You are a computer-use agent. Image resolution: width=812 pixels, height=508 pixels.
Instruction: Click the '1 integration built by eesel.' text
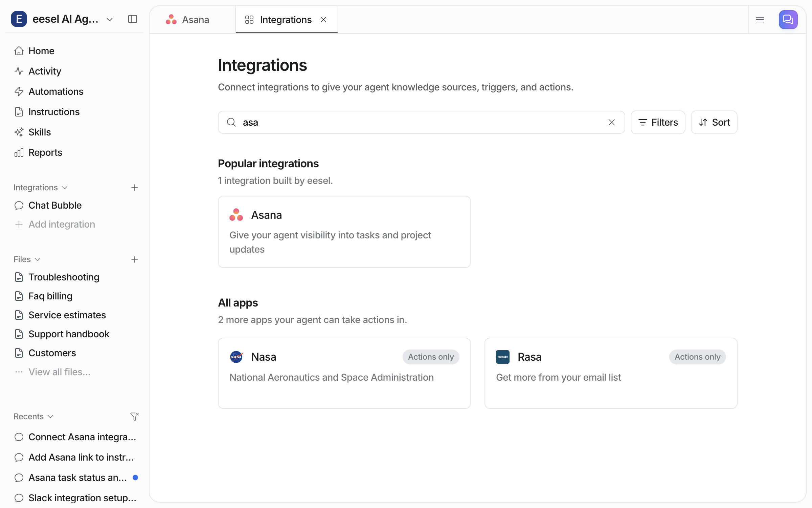[x=275, y=181]
